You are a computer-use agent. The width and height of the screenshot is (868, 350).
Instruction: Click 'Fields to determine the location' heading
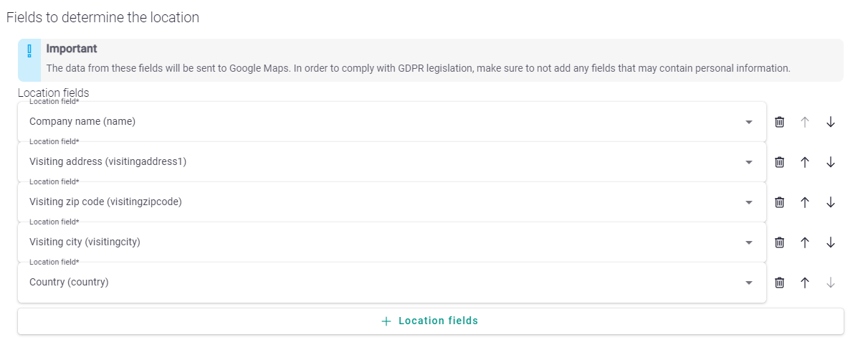tap(102, 17)
